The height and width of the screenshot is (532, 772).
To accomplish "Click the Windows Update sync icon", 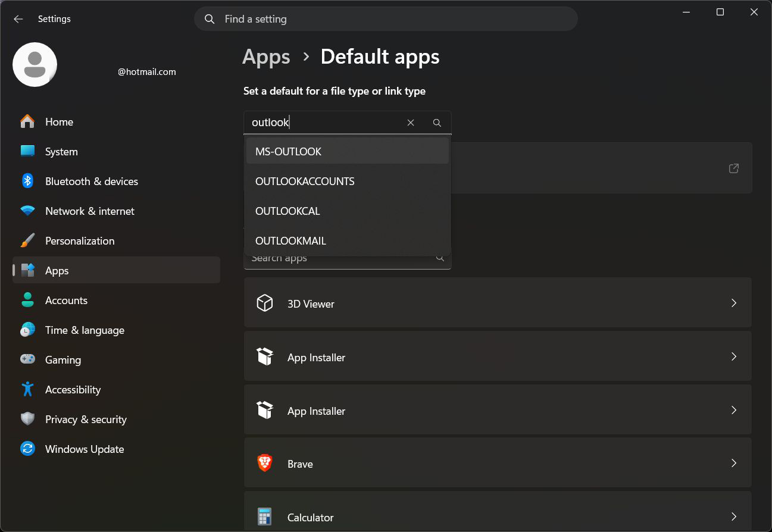I will click(27, 449).
